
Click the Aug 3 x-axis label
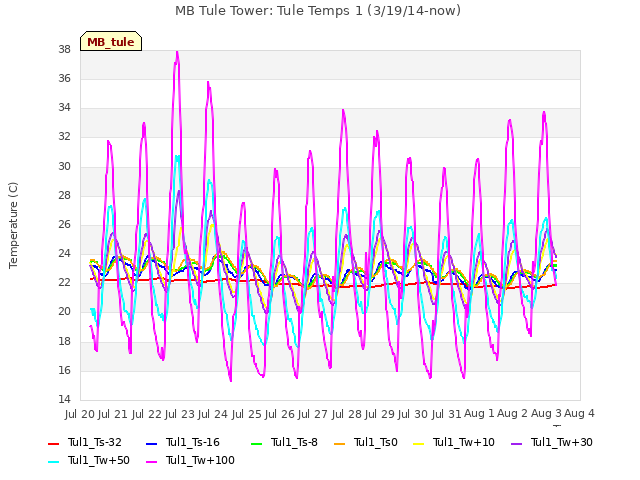tap(547, 413)
